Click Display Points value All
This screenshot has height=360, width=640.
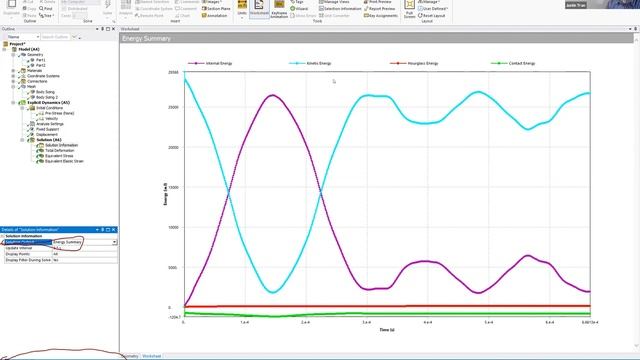tap(85, 254)
